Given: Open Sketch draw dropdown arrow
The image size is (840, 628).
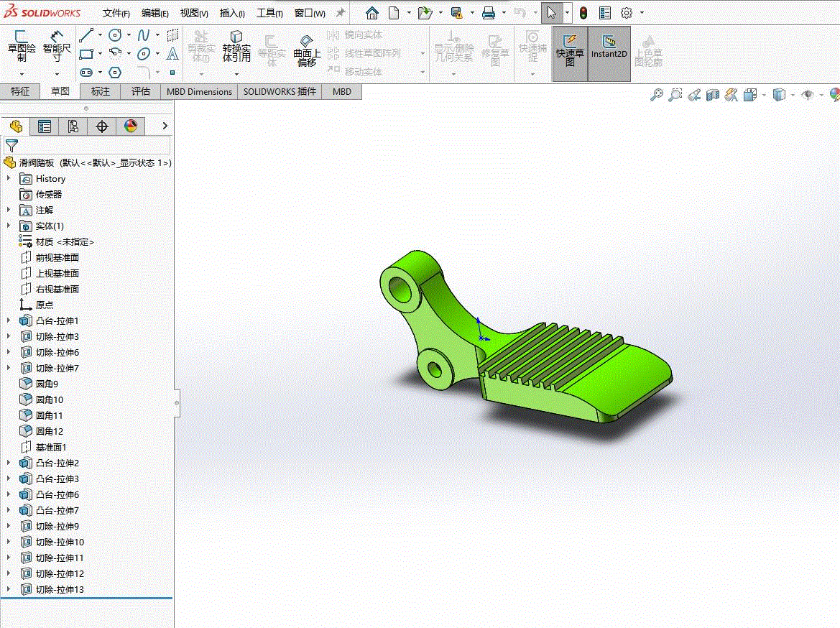Looking at the screenshot, I should click(x=22, y=74).
